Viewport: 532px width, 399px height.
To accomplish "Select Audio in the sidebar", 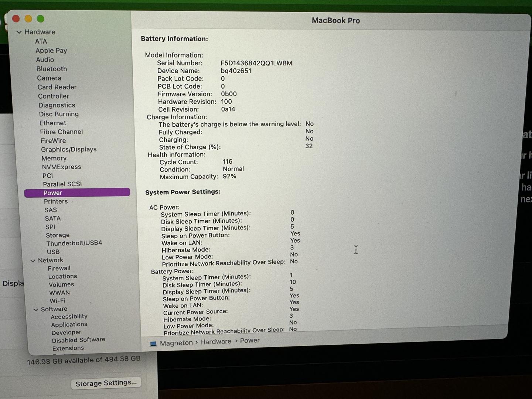I will click(45, 60).
